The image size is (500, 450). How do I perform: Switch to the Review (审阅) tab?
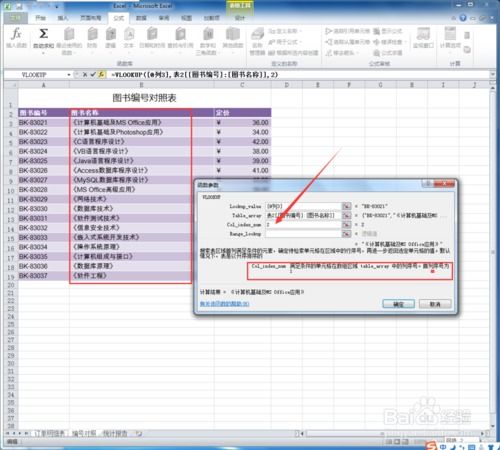(x=164, y=18)
